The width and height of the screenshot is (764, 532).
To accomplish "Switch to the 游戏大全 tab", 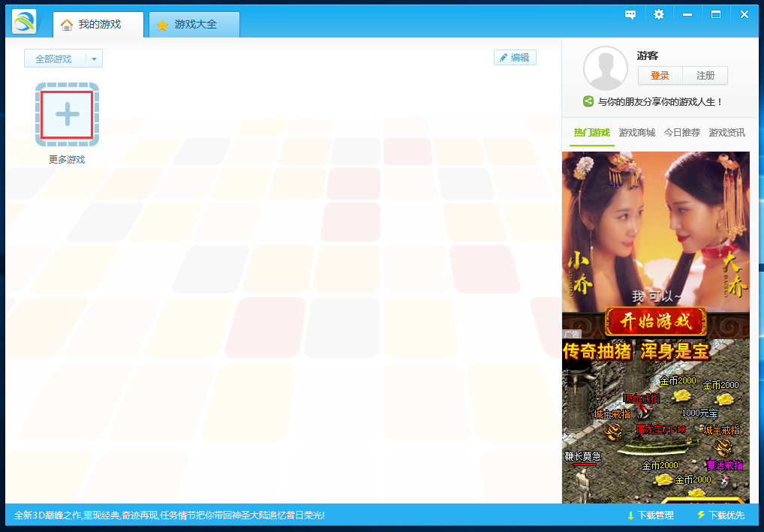I will (x=194, y=24).
